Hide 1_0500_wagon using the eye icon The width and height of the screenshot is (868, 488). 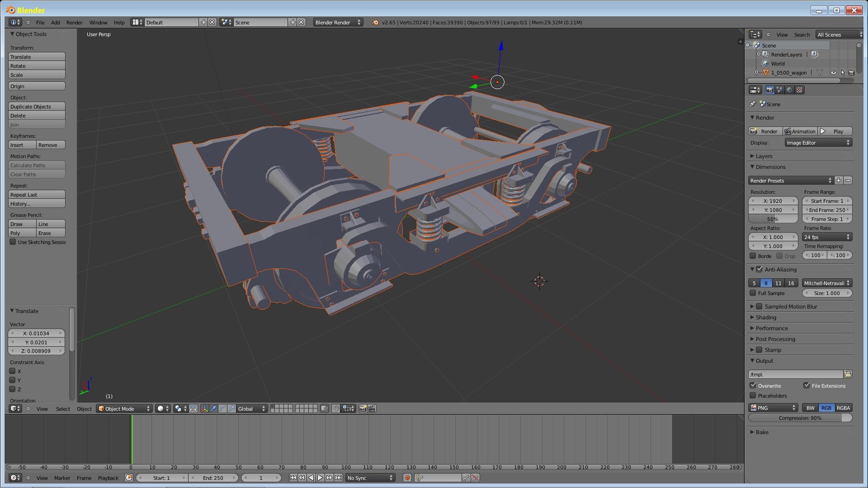(x=833, y=72)
